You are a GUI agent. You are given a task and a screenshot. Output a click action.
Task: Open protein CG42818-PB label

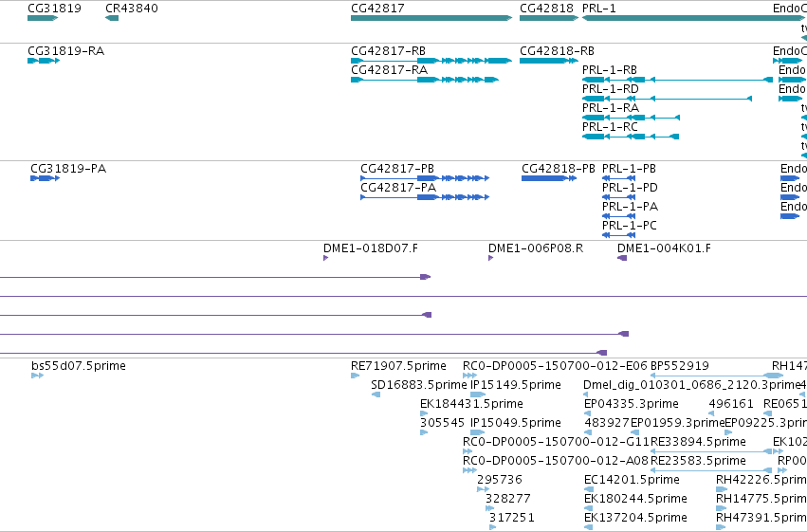[x=559, y=169]
